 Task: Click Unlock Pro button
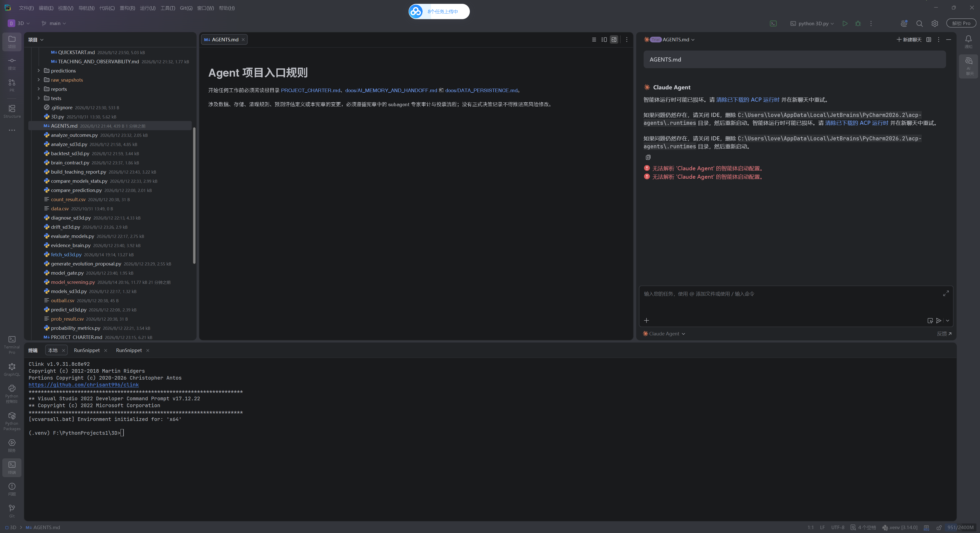tap(961, 23)
